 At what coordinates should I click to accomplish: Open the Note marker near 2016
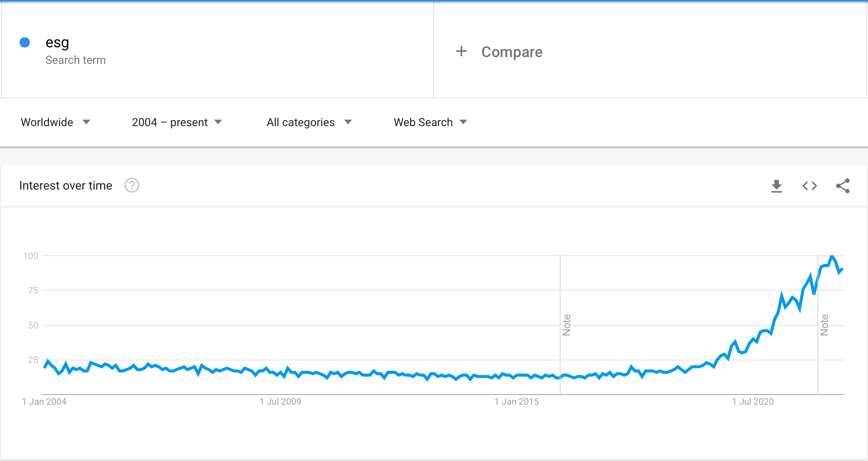[x=567, y=325]
